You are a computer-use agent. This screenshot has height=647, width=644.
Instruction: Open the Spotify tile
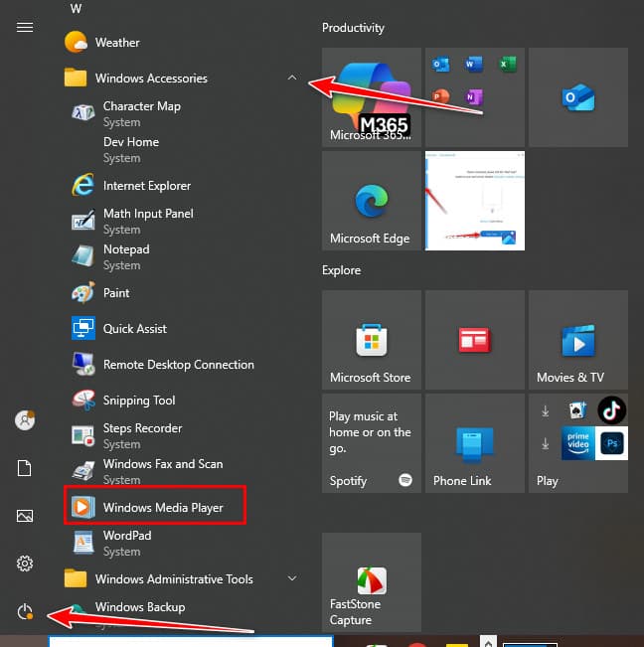(x=372, y=443)
